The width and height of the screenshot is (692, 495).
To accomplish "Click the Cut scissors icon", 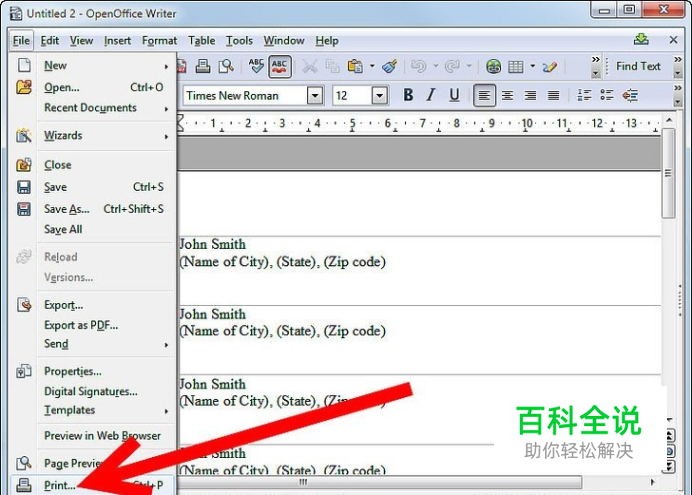I will [310, 67].
